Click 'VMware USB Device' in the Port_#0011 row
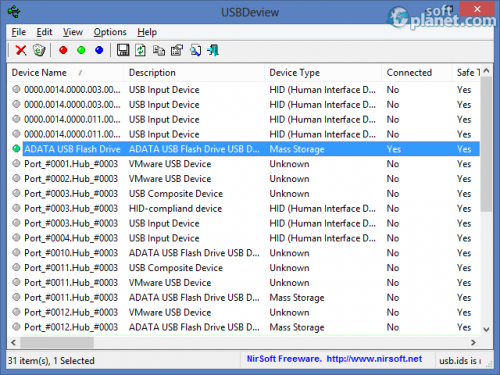The width and height of the screenshot is (500, 375). pos(170,283)
